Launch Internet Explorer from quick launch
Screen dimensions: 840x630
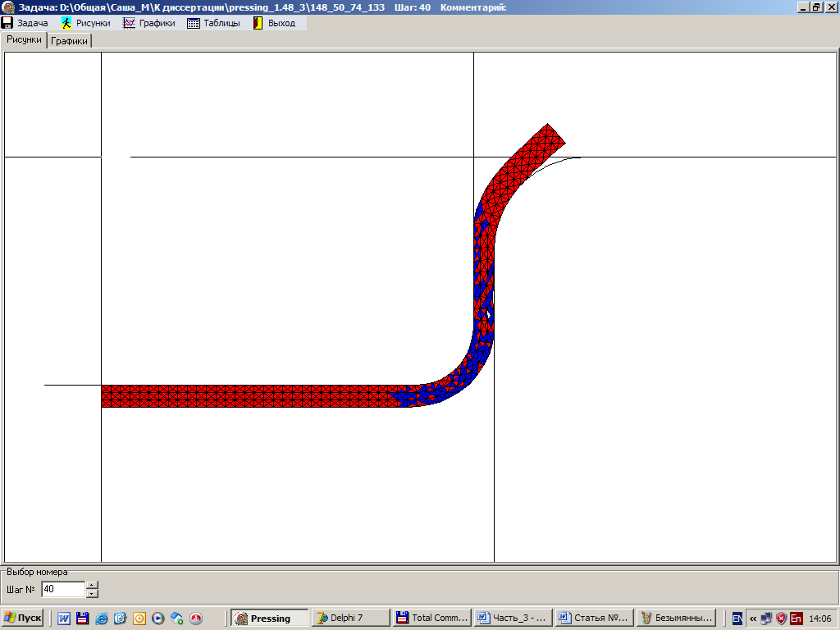pos(102,619)
